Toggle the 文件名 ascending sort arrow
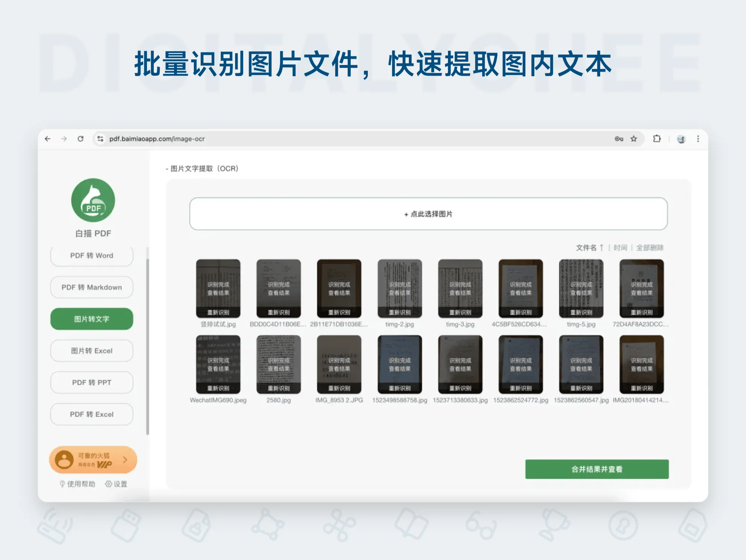 click(601, 247)
